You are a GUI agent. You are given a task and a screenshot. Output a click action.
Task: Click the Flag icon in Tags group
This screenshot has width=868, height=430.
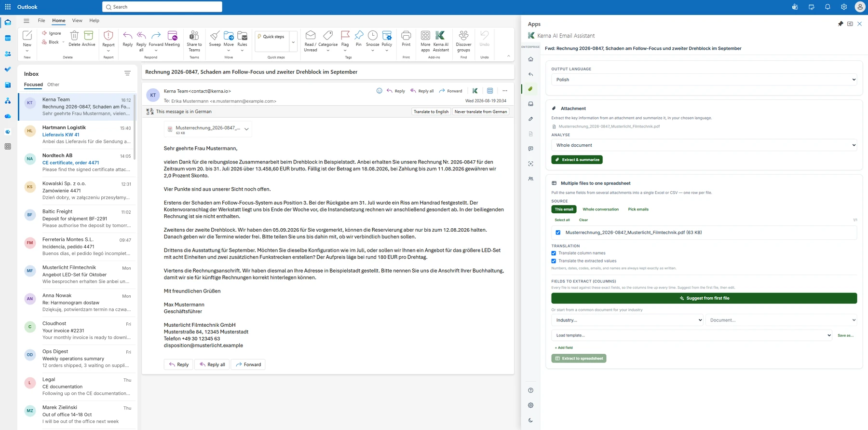point(345,36)
